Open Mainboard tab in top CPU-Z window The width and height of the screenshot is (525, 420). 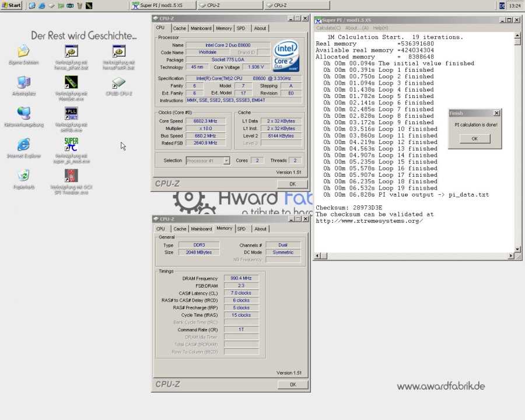point(201,29)
